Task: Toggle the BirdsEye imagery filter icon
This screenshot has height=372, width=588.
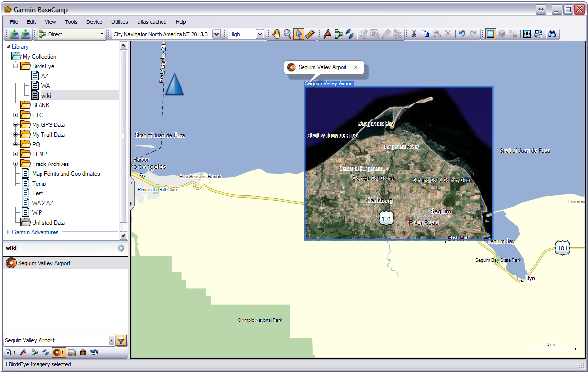Action: coord(59,352)
